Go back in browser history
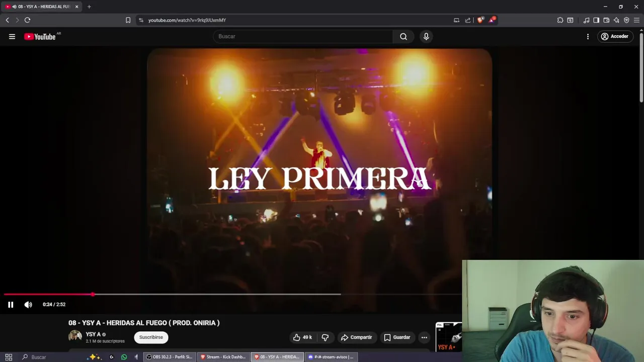Screen dimensions: 644x362 7,20
